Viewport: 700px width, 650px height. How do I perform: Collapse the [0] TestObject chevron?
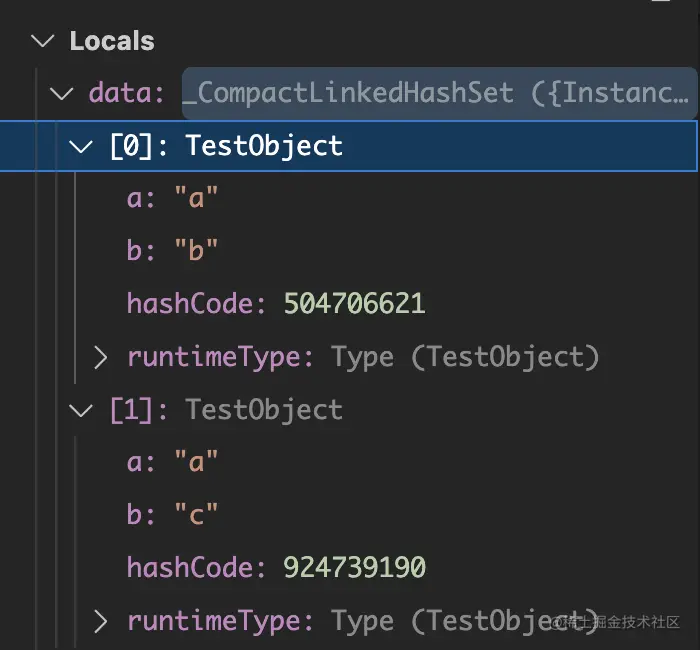[81, 146]
